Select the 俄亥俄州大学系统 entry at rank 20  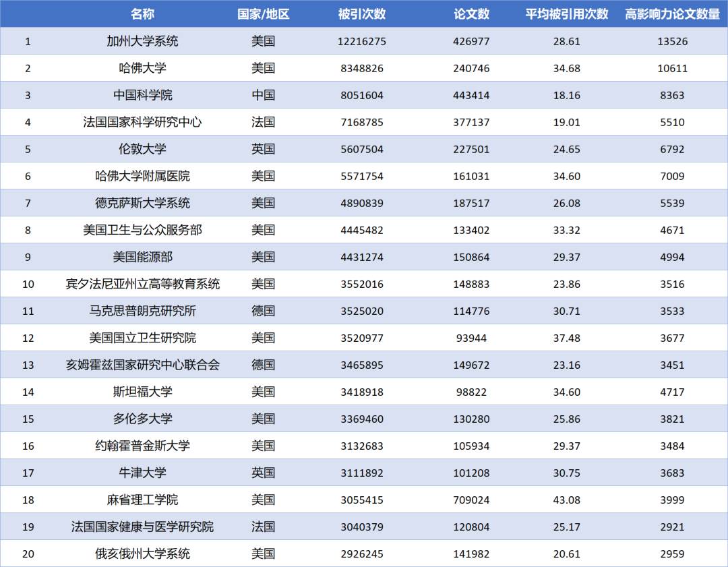(144, 553)
